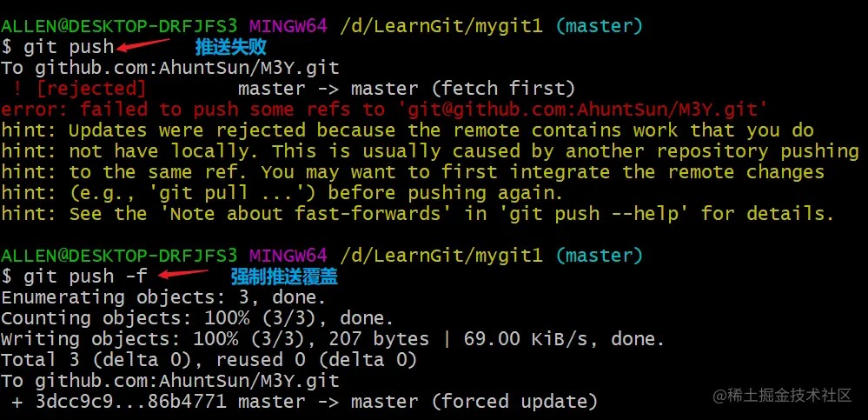
Task: Click the red arrow beside first git push
Action: tap(143, 45)
